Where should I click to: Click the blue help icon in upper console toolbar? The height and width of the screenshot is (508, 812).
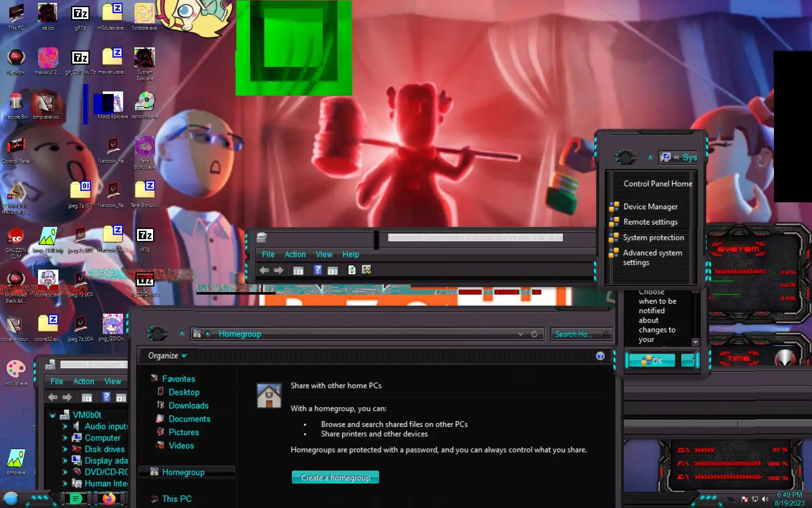318,270
